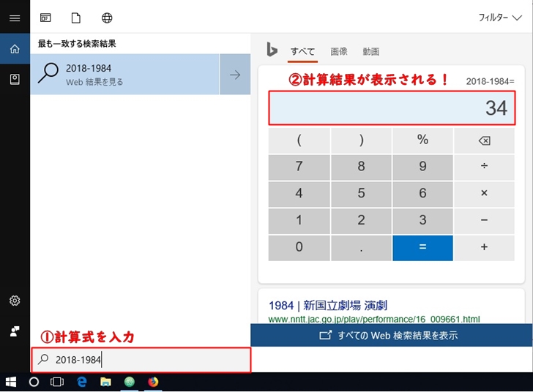The image size is (533, 392).
Task: Select the 2018-1984 best match result
Action: [x=124, y=75]
